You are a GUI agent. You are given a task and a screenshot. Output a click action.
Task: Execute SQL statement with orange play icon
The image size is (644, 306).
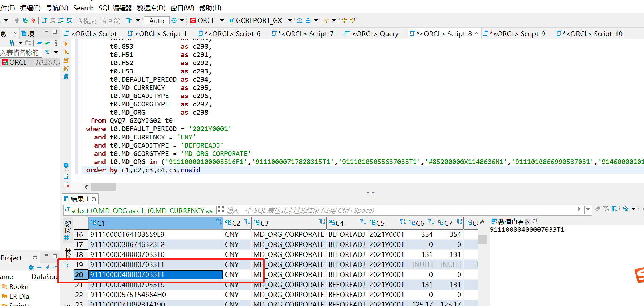(x=66, y=44)
